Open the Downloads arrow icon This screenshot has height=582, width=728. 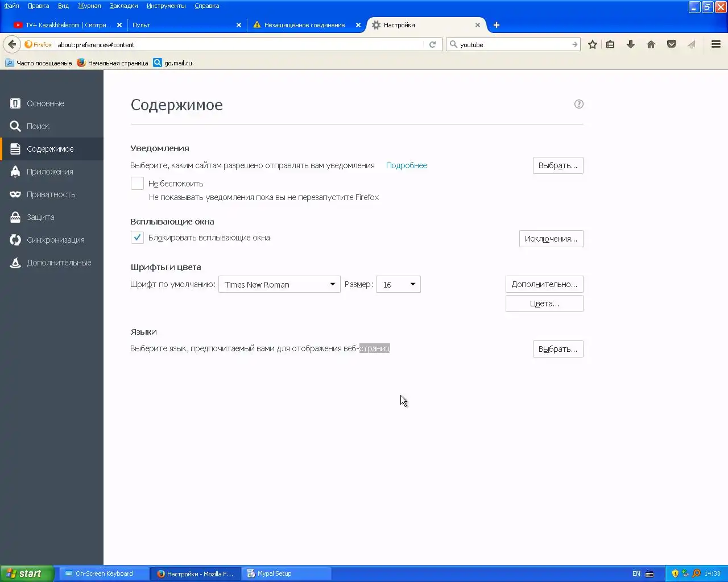click(631, 44)
